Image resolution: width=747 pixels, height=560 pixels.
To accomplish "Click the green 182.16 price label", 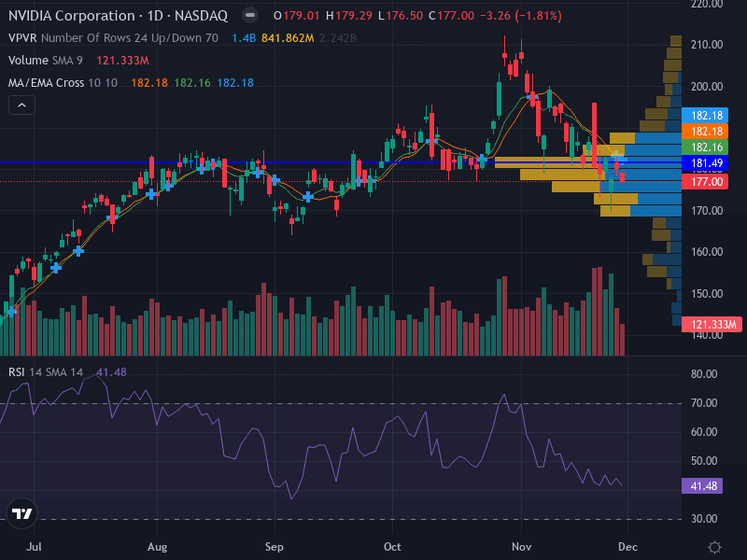I will [705, 147].
